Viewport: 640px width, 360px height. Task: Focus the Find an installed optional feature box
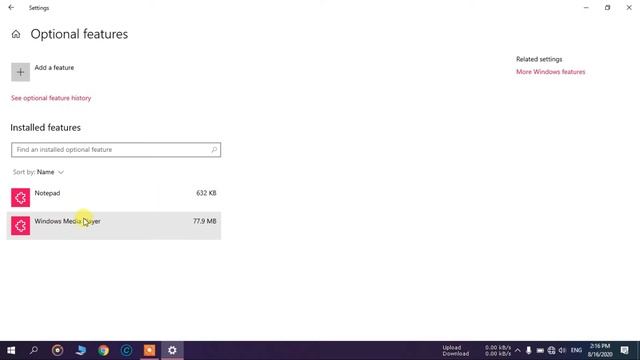(x=116, y=150)
